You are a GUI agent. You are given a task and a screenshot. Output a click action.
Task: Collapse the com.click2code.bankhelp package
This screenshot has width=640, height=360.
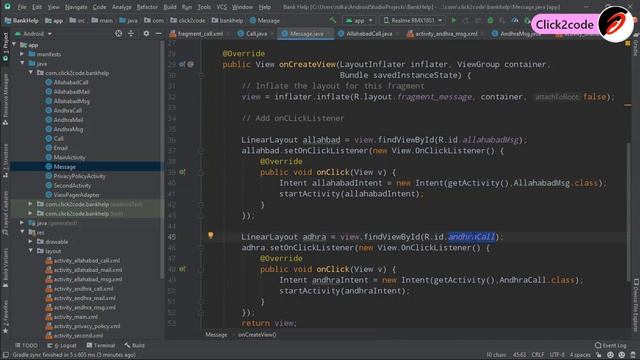click(x=31, y=73)
